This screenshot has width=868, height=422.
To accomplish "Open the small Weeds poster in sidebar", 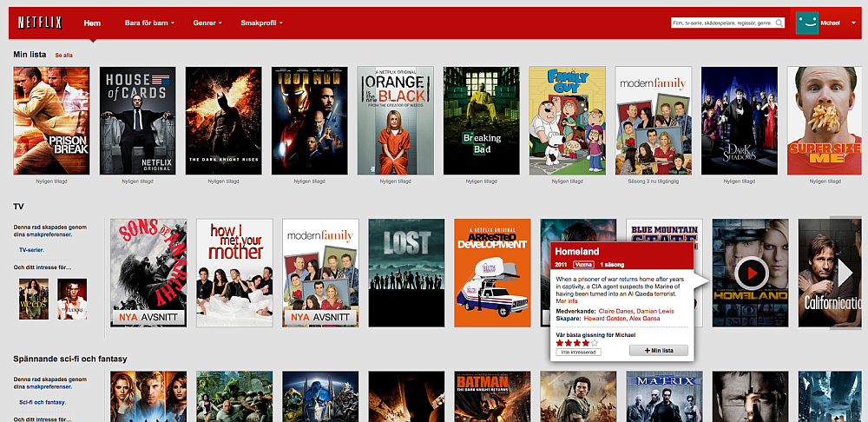I will coord(34,299).
